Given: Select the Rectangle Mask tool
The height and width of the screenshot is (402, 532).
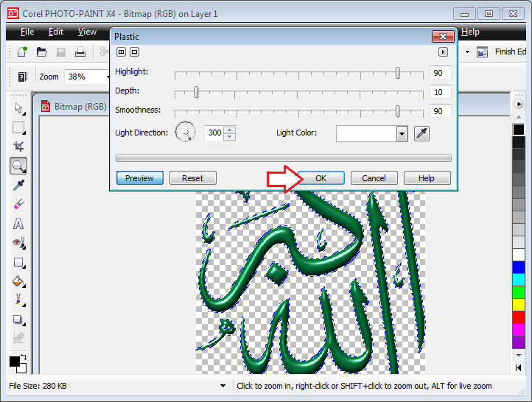Looking at the screenshot, I should coord(19,127).
